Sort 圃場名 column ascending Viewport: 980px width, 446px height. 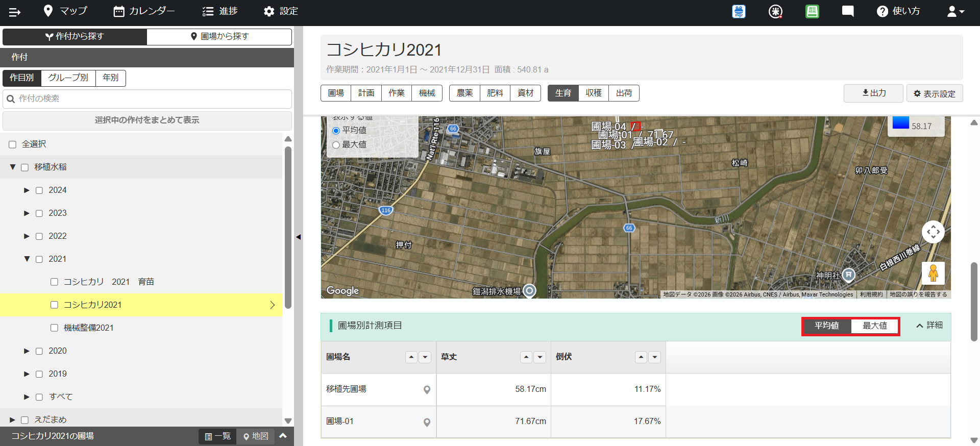point(411,357)
